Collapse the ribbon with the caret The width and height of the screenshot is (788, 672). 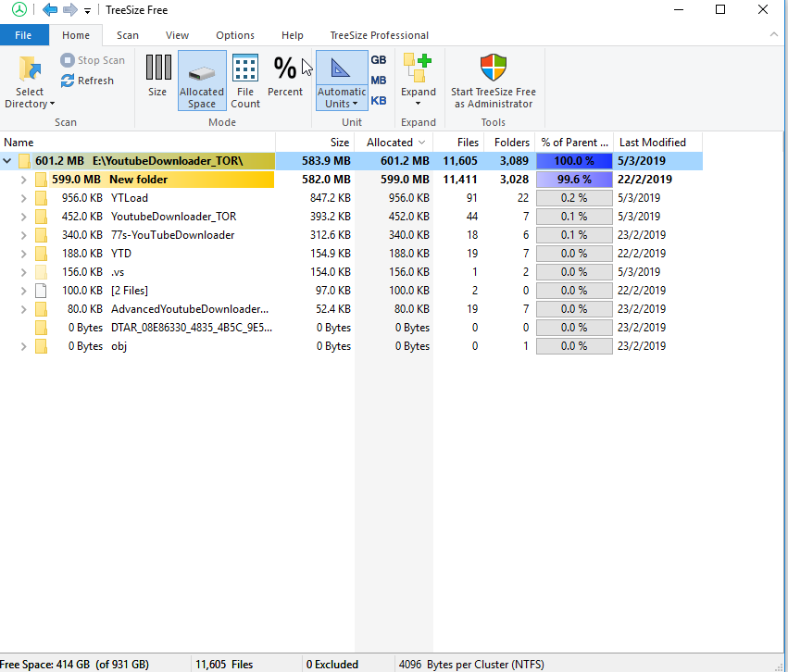[x=774, y=34]
